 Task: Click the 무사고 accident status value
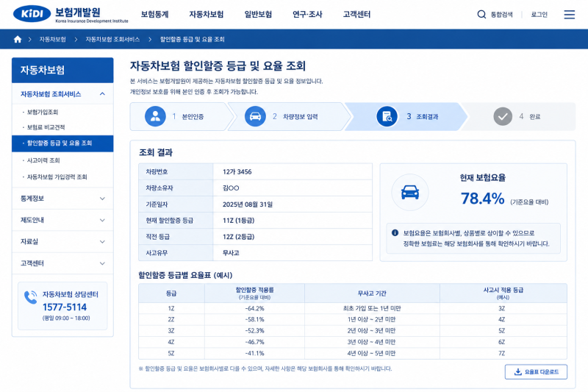[231, 253]
